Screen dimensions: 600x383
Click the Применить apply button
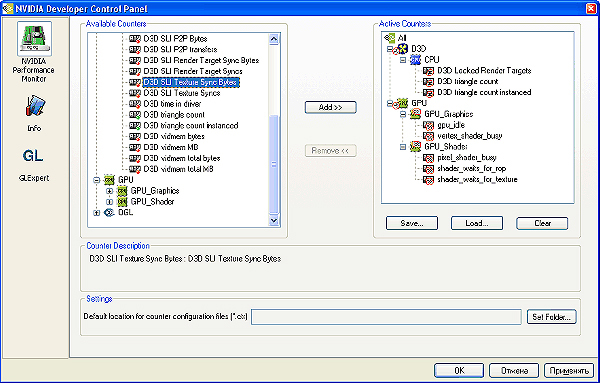(x=569, y=370)
